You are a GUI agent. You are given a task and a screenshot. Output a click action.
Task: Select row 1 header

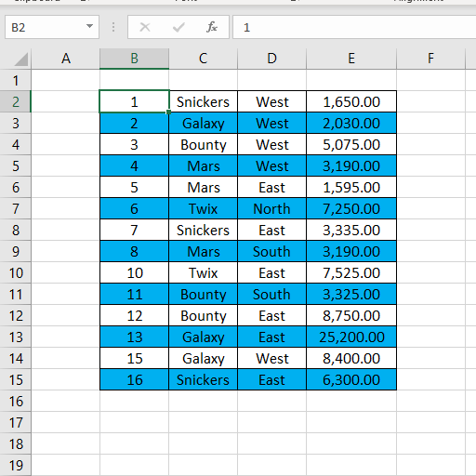[16, 80]
